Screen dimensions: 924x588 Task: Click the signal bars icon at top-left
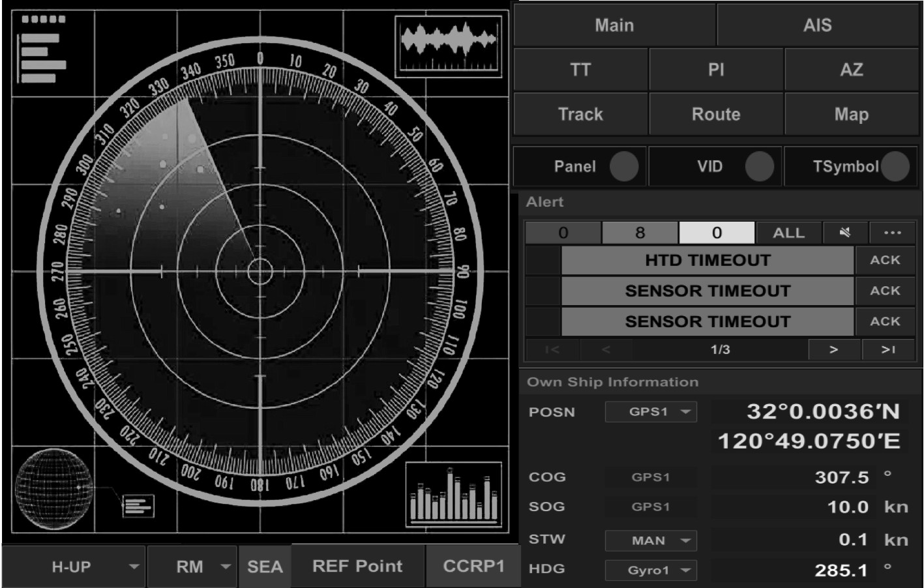click(x=44, y=51)
